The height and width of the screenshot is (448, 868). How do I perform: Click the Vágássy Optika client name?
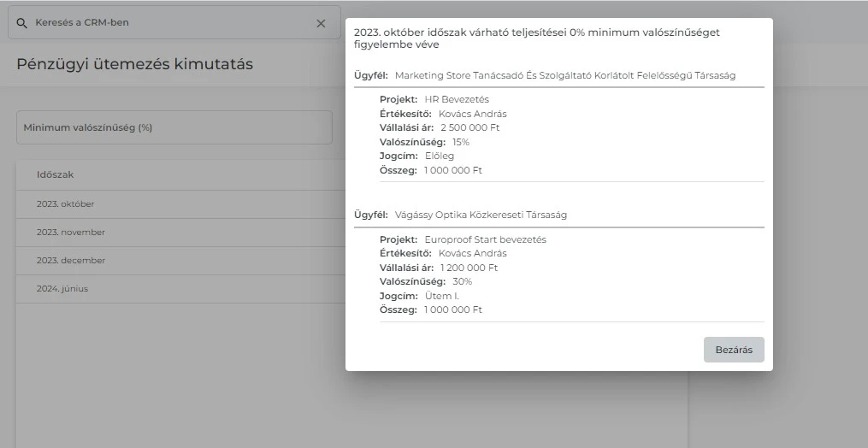tap(481, 215)
